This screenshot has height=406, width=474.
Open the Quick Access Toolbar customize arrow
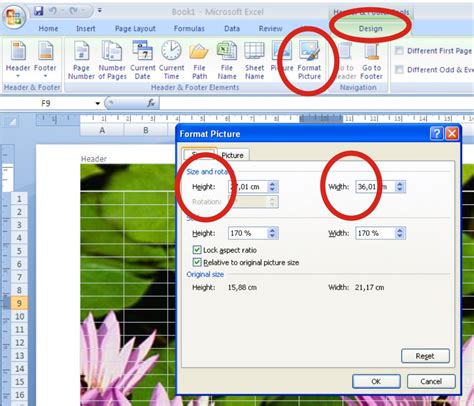99,11
